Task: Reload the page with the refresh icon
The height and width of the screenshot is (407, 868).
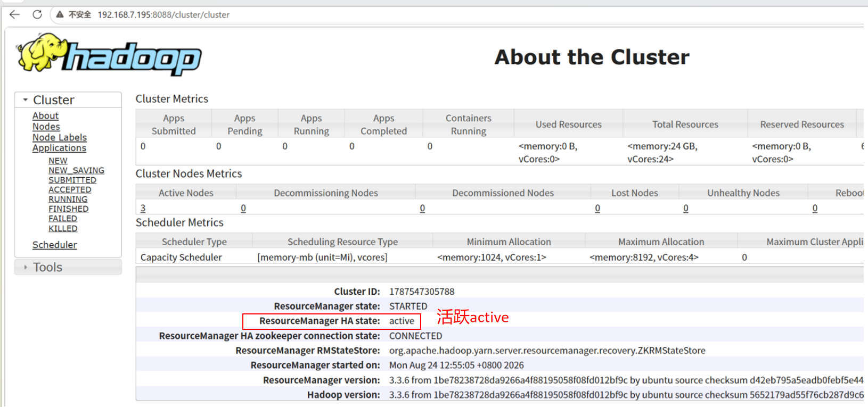Action: pyautogui.click(x=37, y=14)
